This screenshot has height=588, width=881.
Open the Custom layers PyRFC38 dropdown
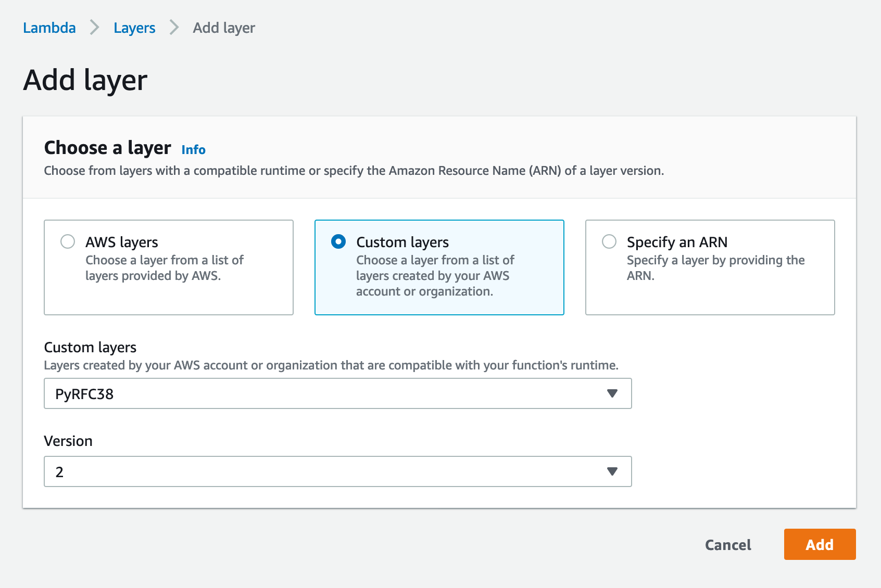point(337,393)
